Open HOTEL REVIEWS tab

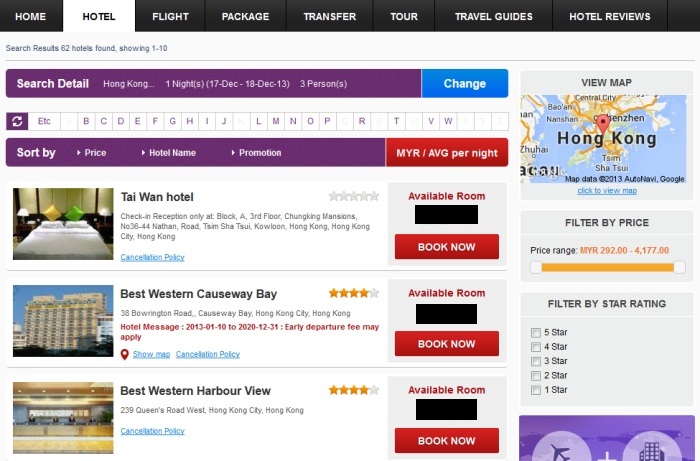pos(610,17)
